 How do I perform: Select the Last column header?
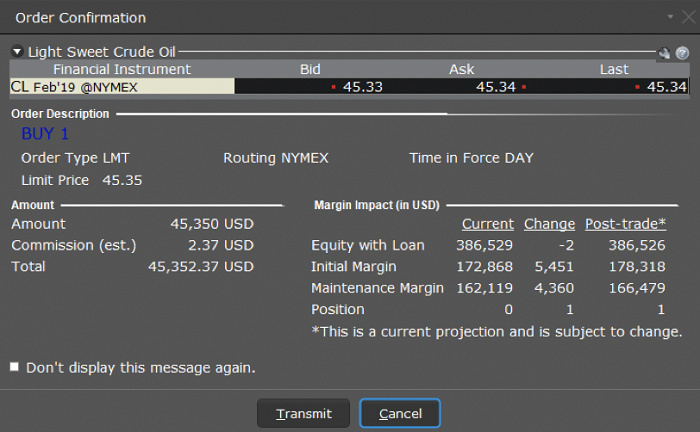tap(614, 69)
